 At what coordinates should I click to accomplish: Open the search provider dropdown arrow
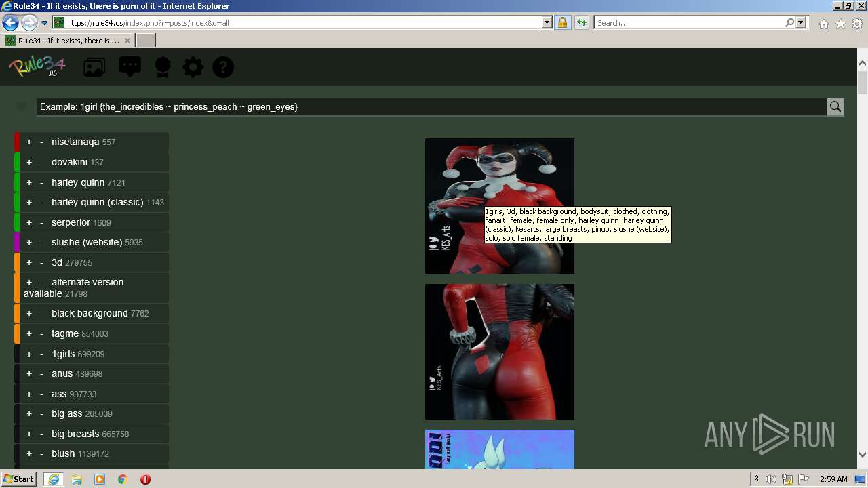click(801, 22)
